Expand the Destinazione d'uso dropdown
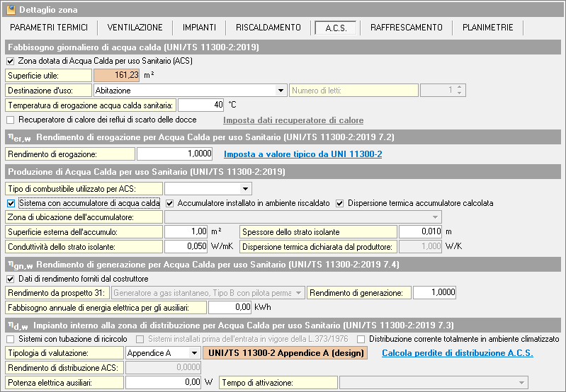This screenshot has height=392, width=566. click(281, 91)
